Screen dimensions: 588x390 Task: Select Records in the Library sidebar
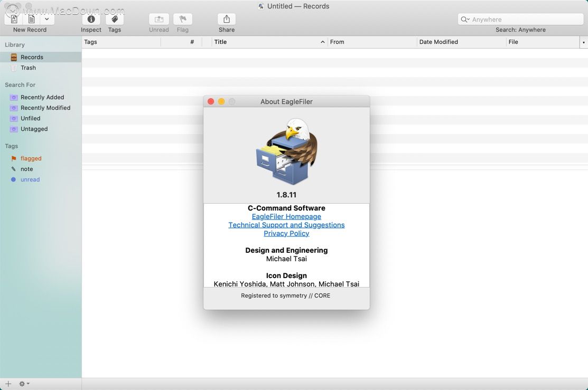point(41,57)
